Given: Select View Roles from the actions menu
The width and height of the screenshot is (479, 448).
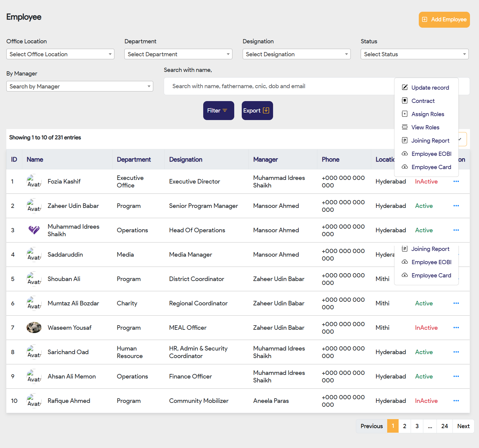Looking at the screenshot, I should point(425,127).
